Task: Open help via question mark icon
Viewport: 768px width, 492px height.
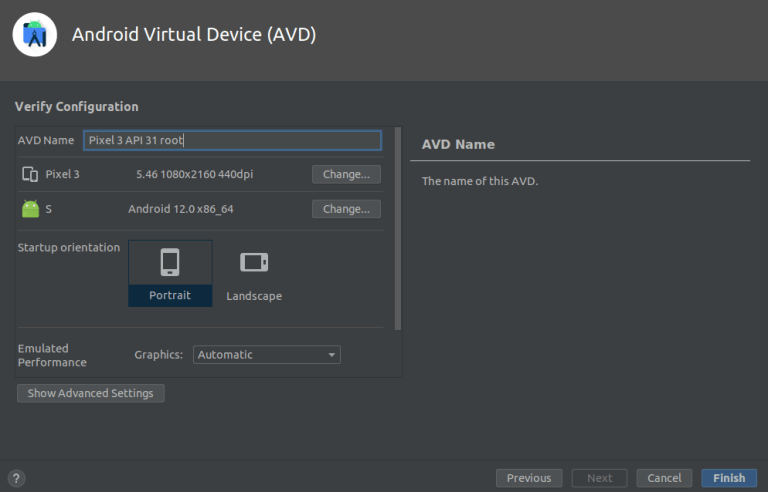Action: click(16, 478)
